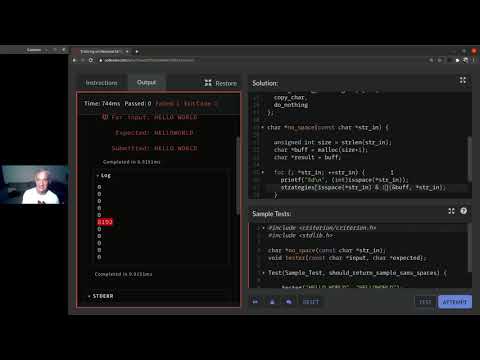The image size is (480, 360).
Task: Click the failed test 'For input' row
Action: click(x=149, y=117)
